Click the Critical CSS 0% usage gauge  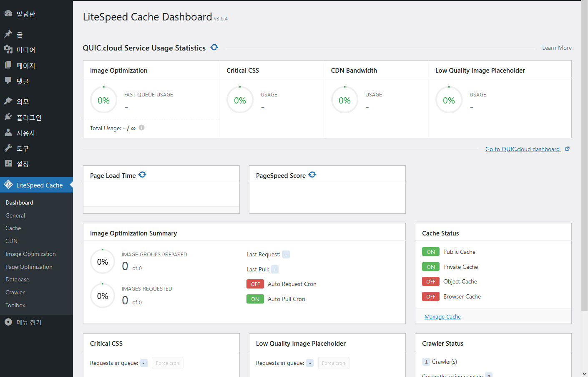coord(240,100)
